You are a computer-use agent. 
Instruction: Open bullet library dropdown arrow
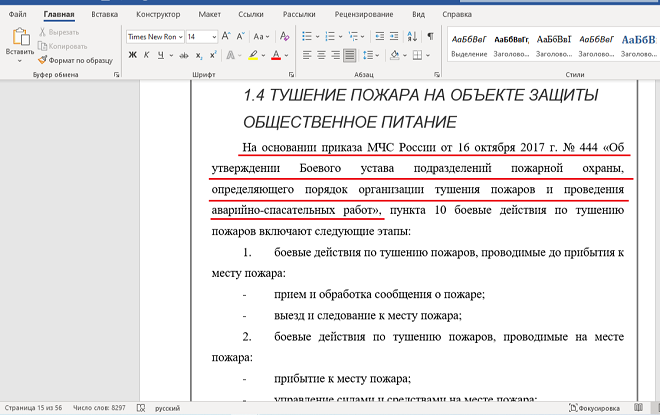pyautogui.click(x=317, y=37)
